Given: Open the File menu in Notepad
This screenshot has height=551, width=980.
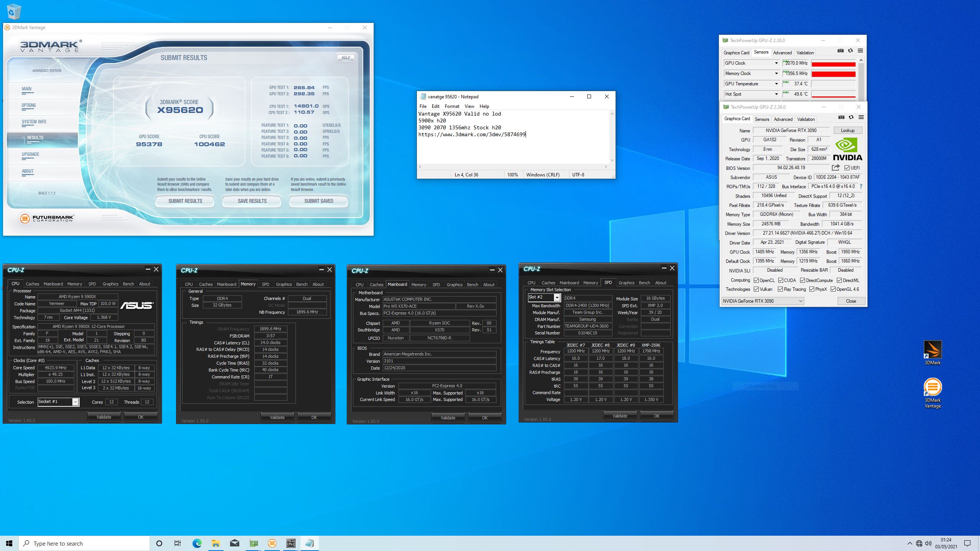Looking at the screenshot, I should pyautogui.click(x=423, y=106).
